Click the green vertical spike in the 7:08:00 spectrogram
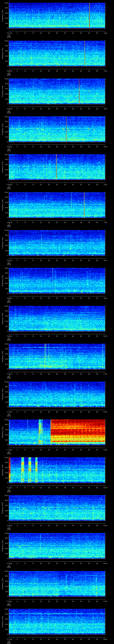Image resolution: width=114 pixels, height=644 pixels. click(x=53, y=275)
